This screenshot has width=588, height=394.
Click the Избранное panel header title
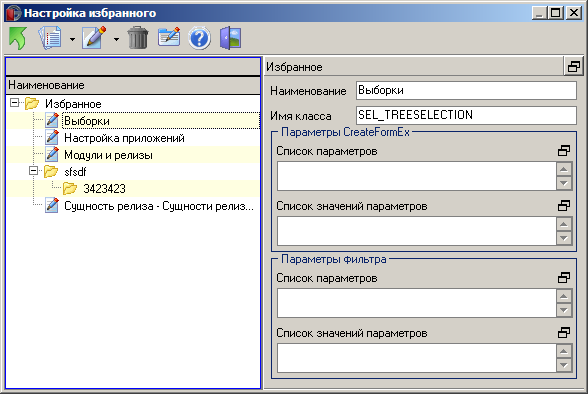(x=294, y=67)
